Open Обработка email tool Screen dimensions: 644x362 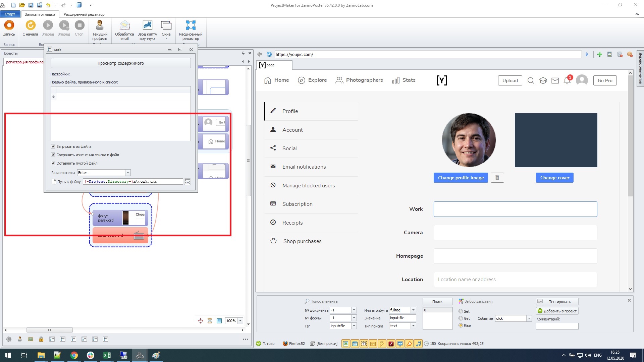click(x=124, y=25)
